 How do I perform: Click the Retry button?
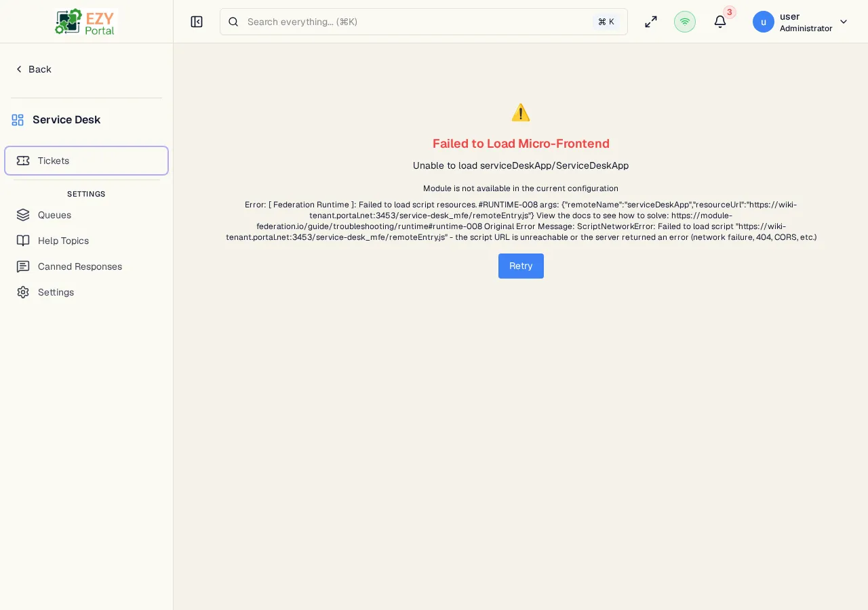coord(521,266)
